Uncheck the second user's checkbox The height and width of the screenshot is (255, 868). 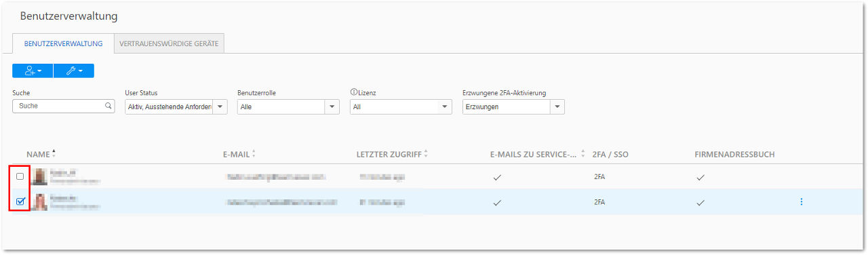click(x=20, y=201)
